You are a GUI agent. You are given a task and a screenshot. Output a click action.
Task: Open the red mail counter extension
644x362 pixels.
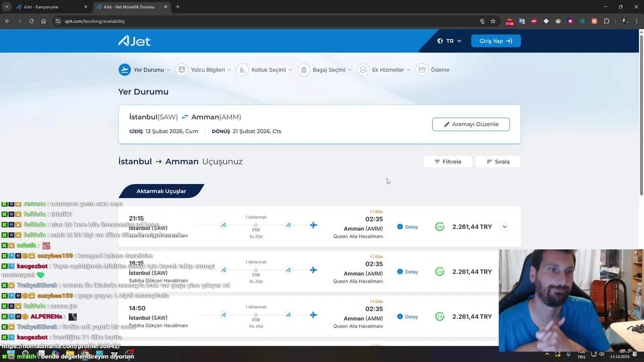[510, 22]
